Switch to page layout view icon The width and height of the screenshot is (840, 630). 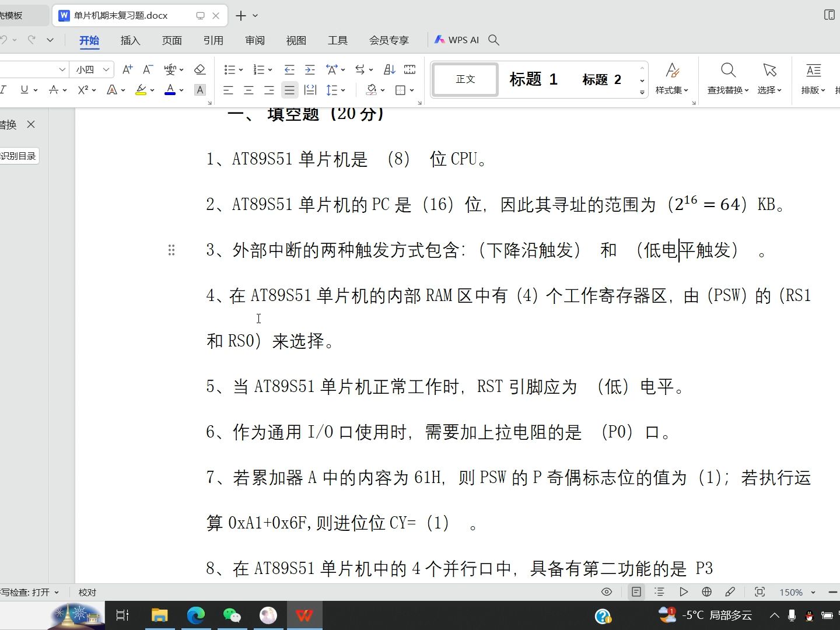click(636, 591)
